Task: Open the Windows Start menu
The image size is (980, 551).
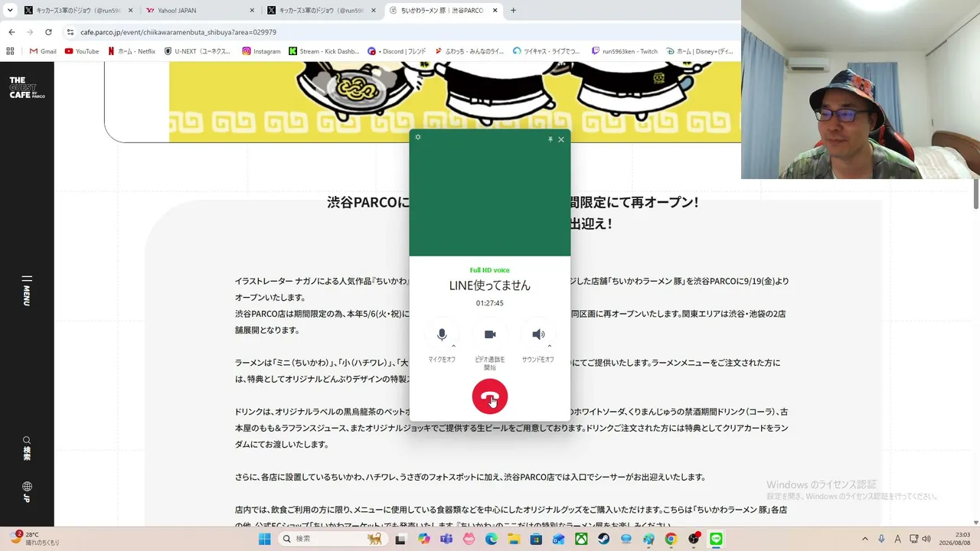Action: coord(264,539)
